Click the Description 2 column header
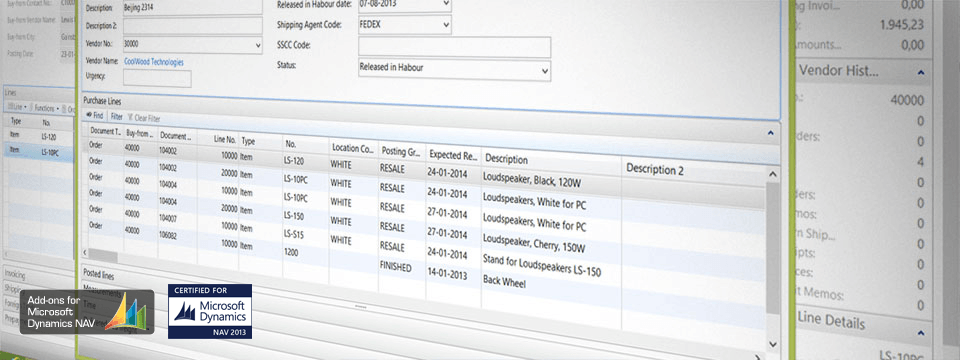 (655, 170)
